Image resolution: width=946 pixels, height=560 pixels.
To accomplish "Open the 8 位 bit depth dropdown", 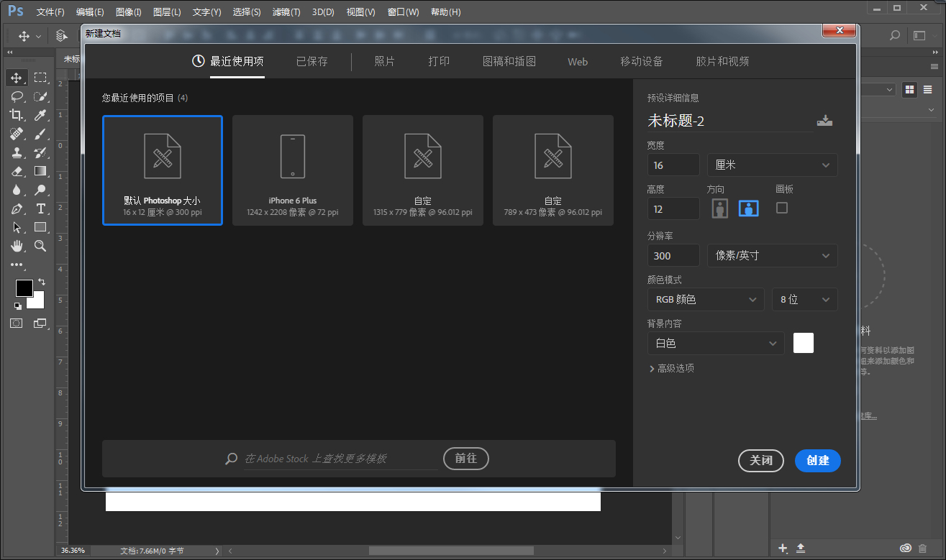I will (x=805, y=299).
